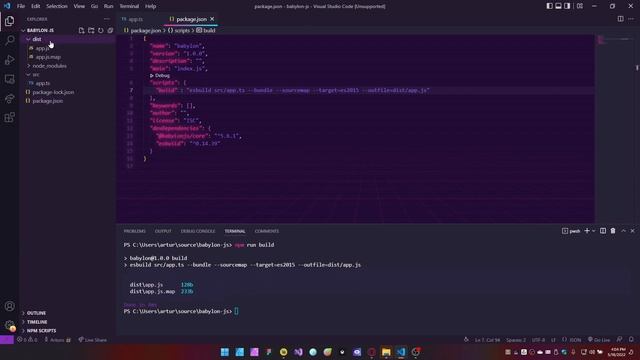The width and height of the screenshot is (640, 360).
Task: Click the UTF-8 encoding indicator
Action: (x=538, y=340)
